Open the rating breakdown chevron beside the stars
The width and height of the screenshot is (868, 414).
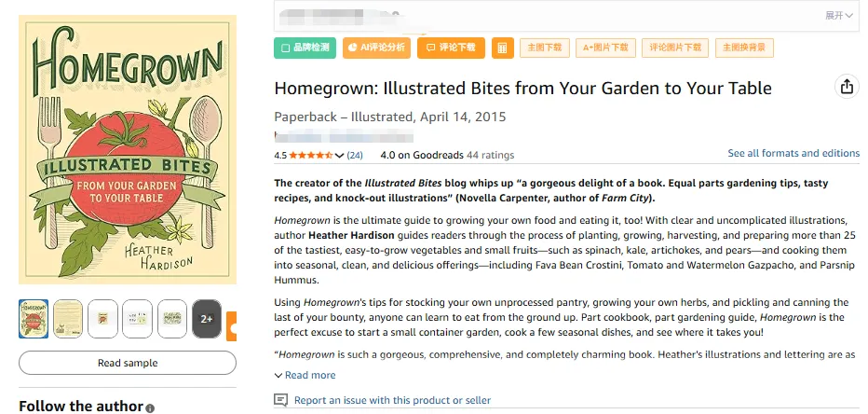[339, 155]
